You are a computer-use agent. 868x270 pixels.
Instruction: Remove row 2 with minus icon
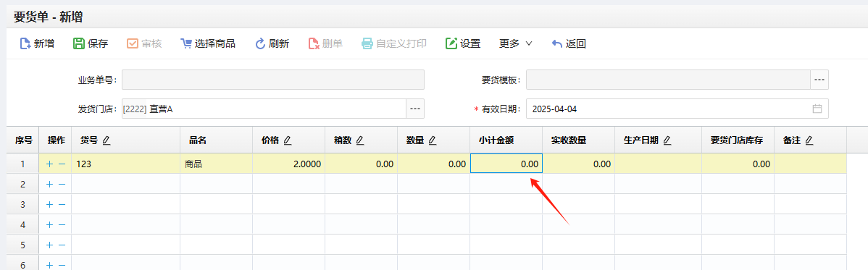[x=62, y=185]
